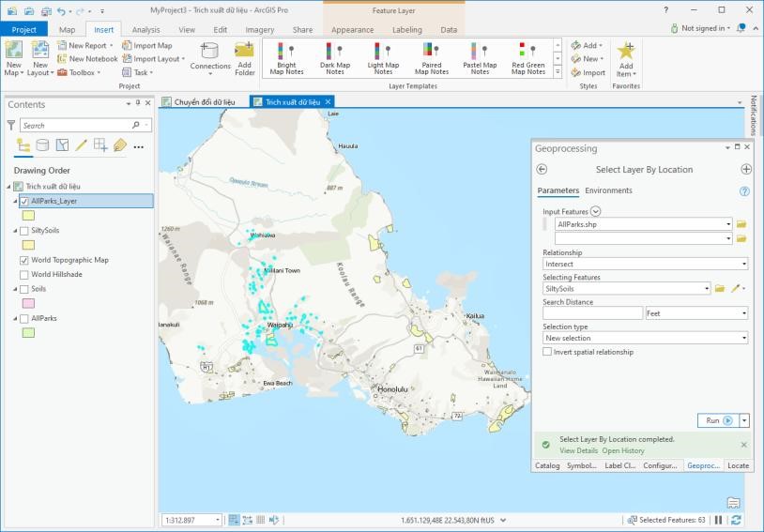Click View Details link

click(578, 450)
